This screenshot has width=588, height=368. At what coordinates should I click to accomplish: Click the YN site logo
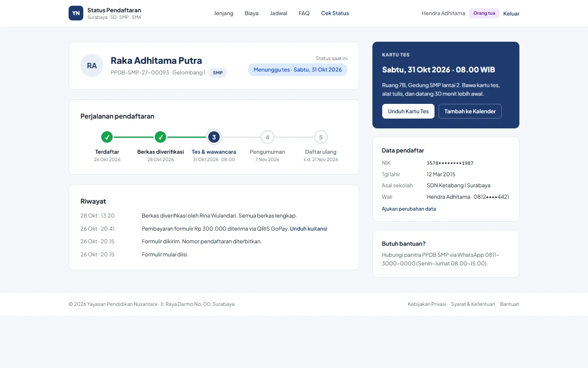tap(76, 13)
